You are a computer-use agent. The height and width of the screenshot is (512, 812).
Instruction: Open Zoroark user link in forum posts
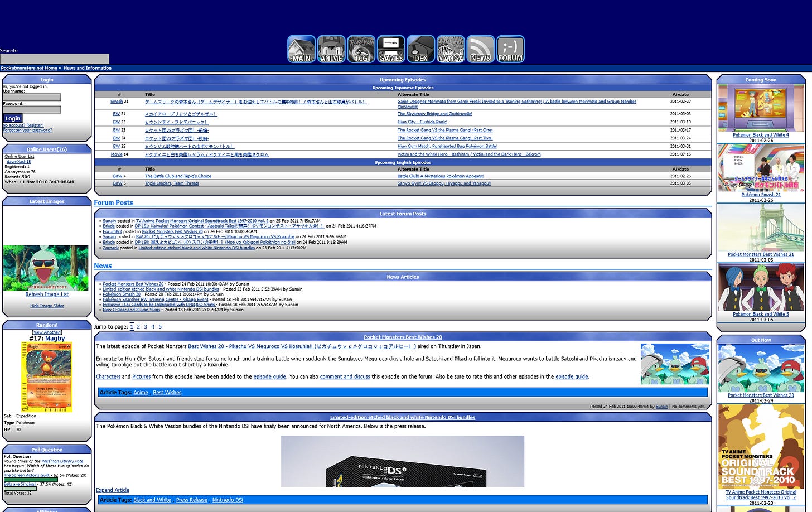coord(110,248)
